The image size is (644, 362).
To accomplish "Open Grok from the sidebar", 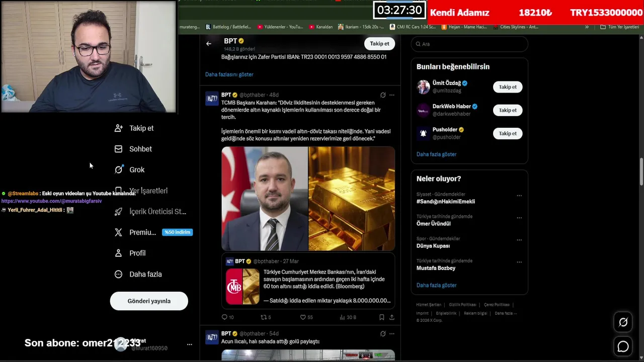I will coord(130,170).
